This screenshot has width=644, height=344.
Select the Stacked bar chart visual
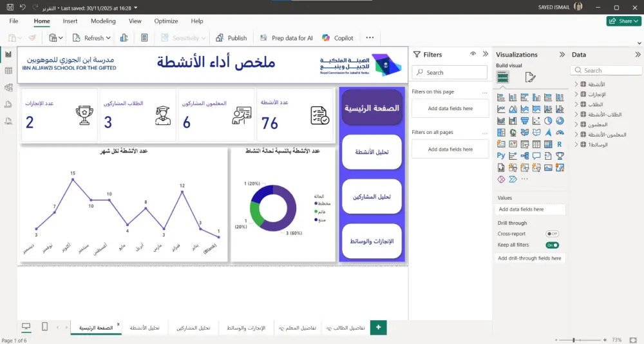(x=501, y=97)
